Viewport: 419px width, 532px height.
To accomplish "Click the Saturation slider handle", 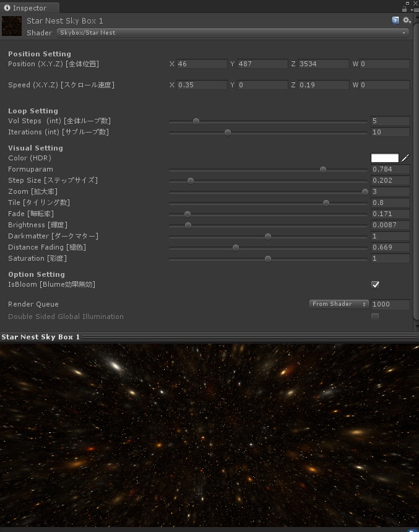I will (x=268, y=259).
